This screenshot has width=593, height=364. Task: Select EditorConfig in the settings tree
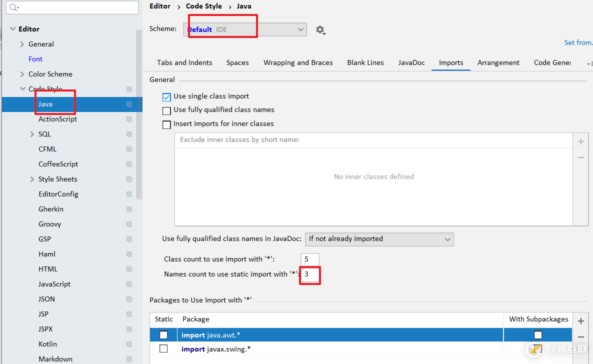pyautogui.click(x=58, y=194)
